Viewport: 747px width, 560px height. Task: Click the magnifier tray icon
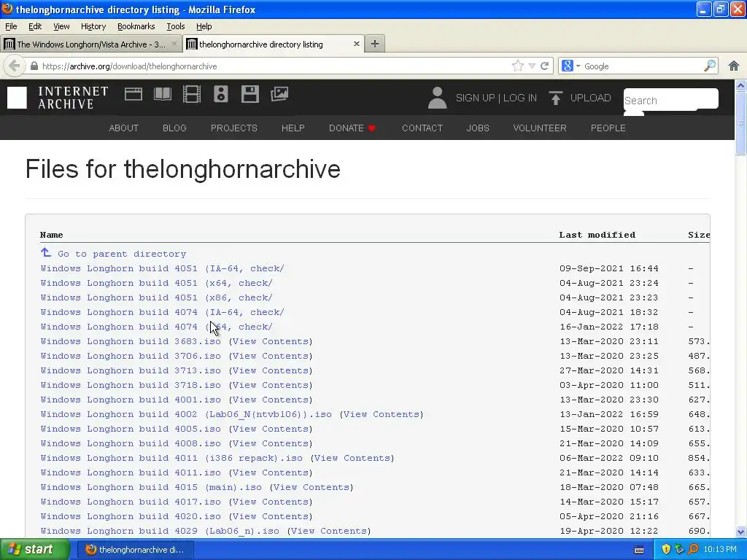pyautogui.click(x=693, y=550)
